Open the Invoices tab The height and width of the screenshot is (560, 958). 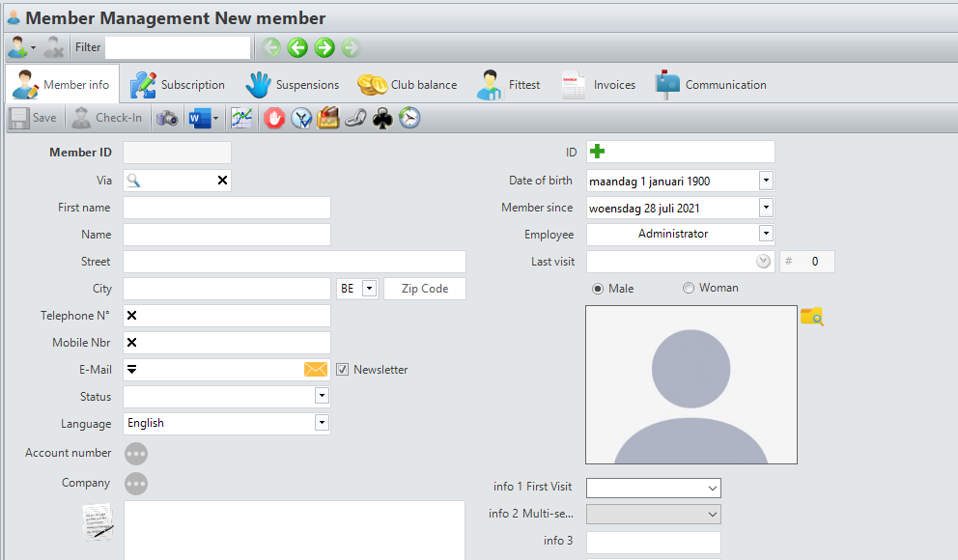[600, 85]
